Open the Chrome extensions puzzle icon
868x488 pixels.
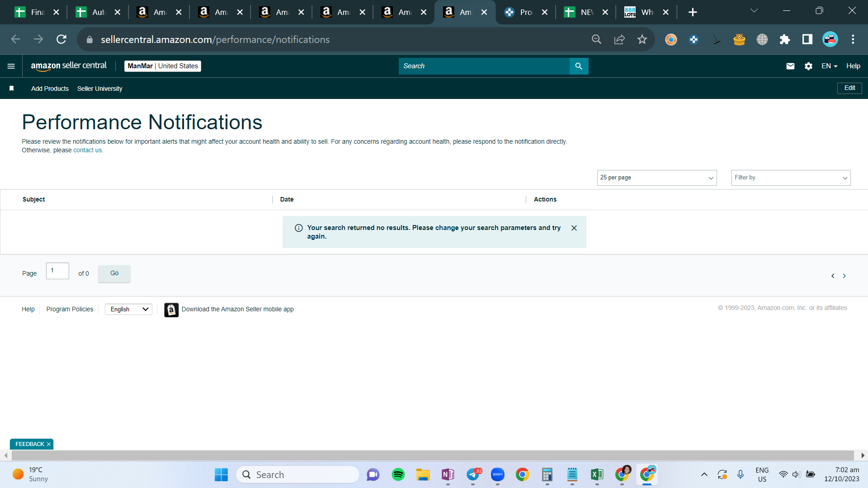pos(785,39)
